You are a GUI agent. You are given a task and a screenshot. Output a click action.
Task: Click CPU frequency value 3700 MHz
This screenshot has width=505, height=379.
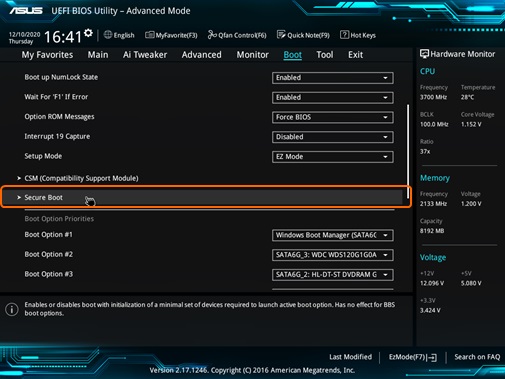(x=433, y=97)
